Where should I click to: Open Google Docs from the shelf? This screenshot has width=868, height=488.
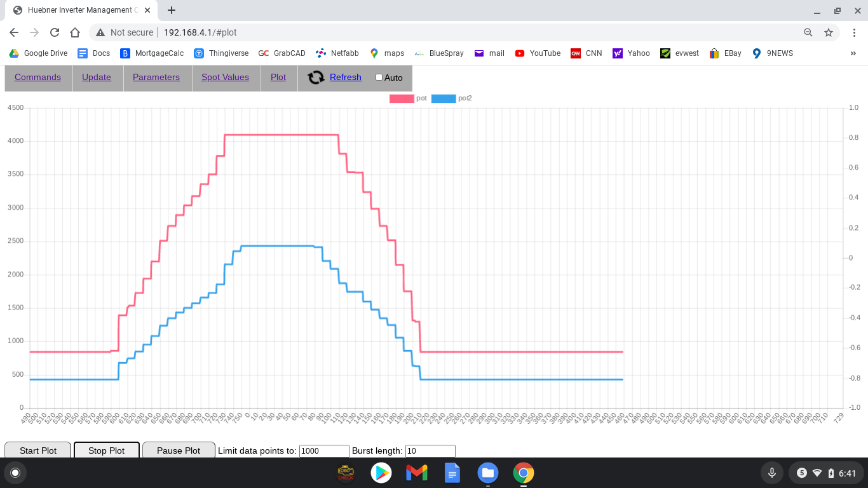coord(452,473)
